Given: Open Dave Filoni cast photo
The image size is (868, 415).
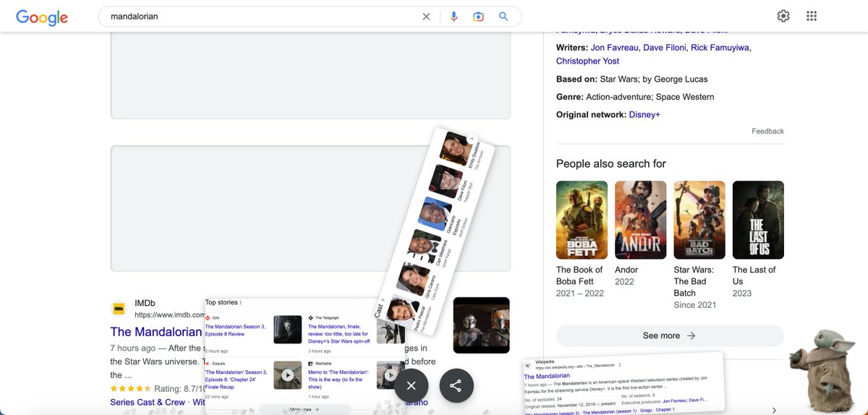Looking at the screenshot, I should click(x=445, y=181).
